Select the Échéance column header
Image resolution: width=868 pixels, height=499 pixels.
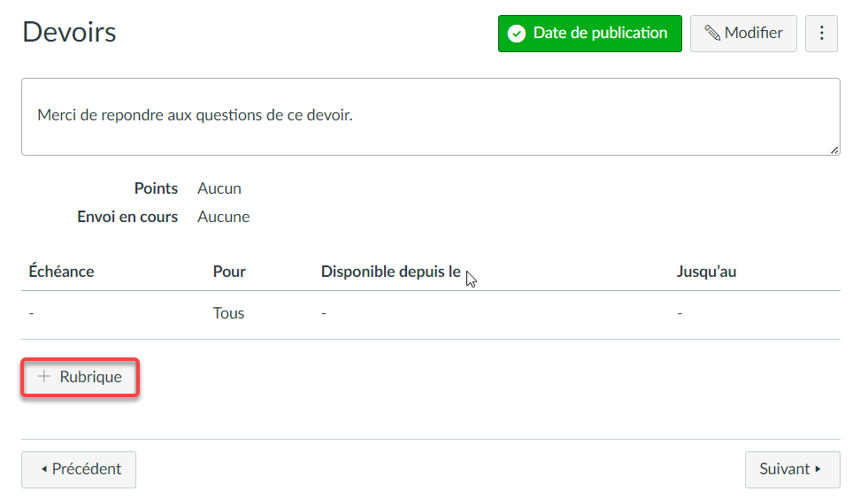click(x=61, y=272)
